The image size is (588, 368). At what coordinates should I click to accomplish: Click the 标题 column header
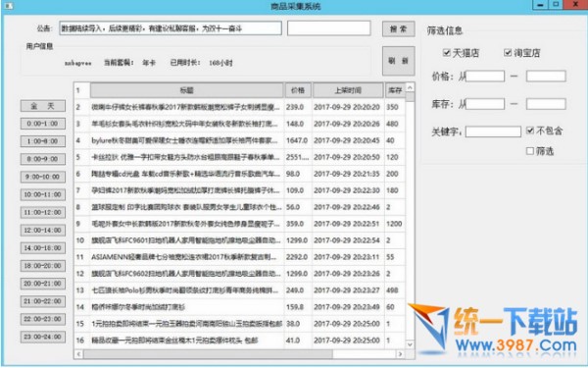[187, 90]
